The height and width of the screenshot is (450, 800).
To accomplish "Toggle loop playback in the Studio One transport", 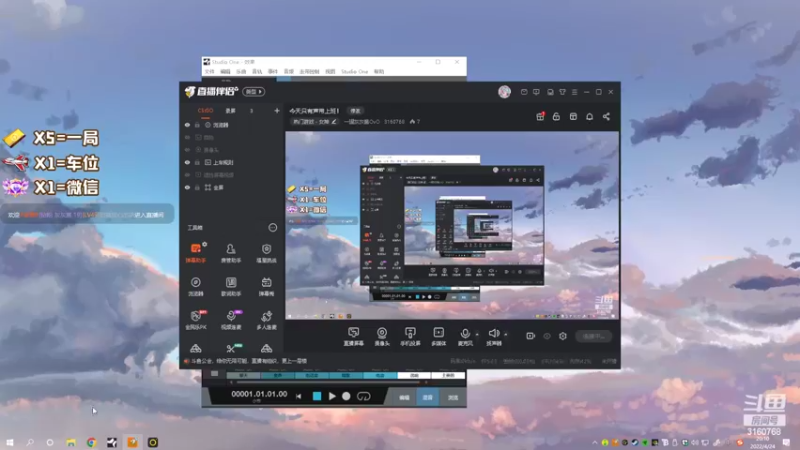I will pyautogui.click(x=363, y=396).
